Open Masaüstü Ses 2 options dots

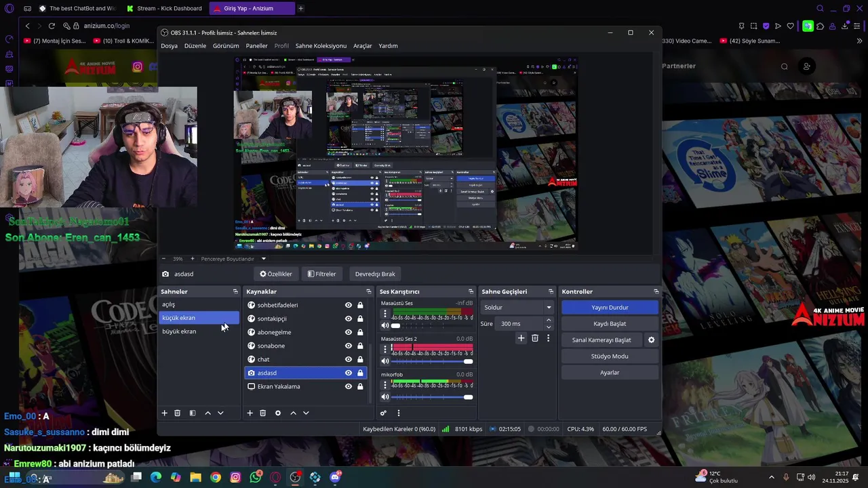click(x=385, y=350)
